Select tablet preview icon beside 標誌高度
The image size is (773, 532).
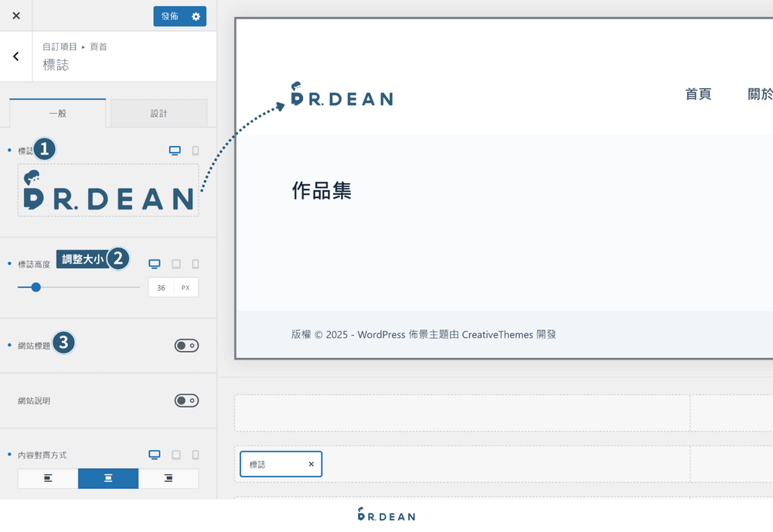[175, 264]
